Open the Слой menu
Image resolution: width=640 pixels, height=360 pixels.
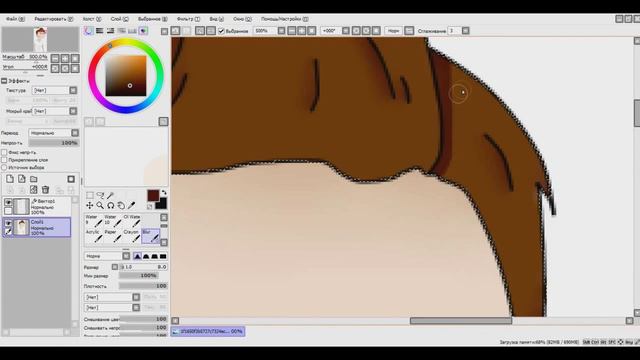coord(119,19)
